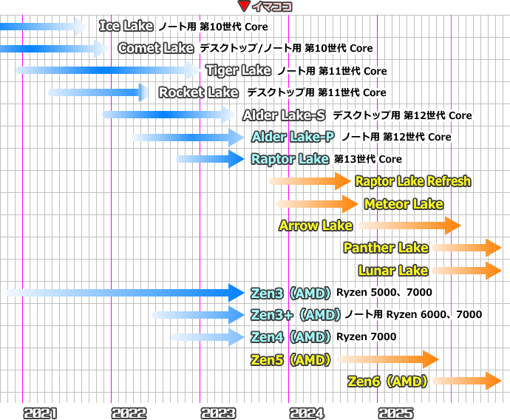Click 'デスクトップ用 第12世代 Core' text
Screen dimensions: 510x420
402,115
